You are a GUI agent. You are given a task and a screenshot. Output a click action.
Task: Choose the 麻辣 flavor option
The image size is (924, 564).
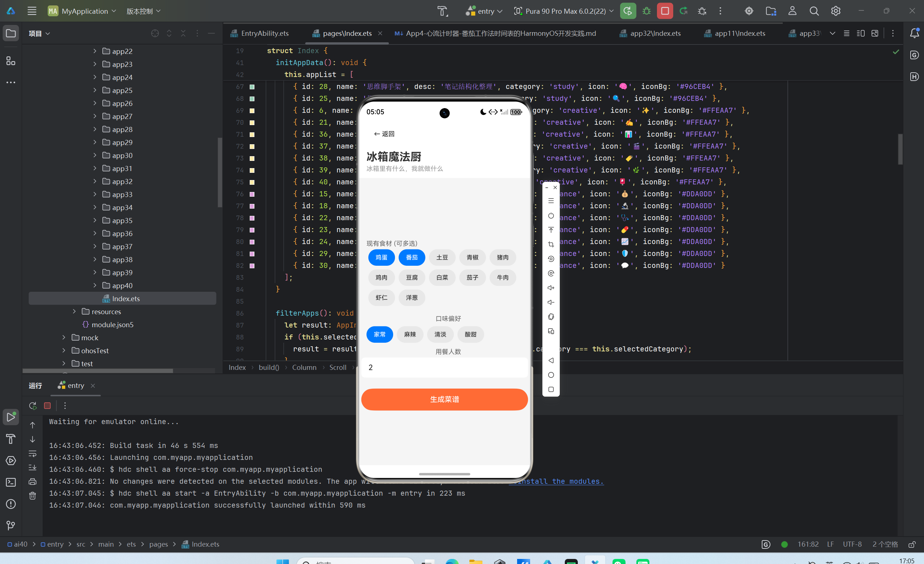coord(410,334)
